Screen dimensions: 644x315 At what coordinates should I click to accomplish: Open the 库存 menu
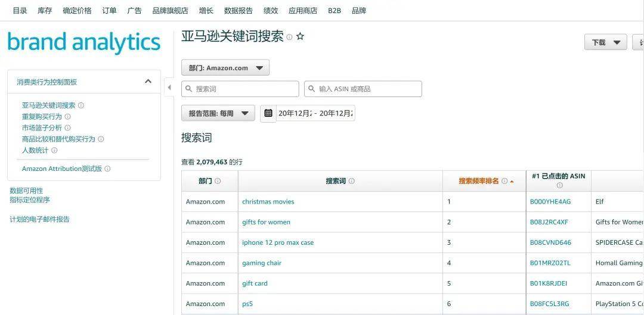[x=45, y=11]
